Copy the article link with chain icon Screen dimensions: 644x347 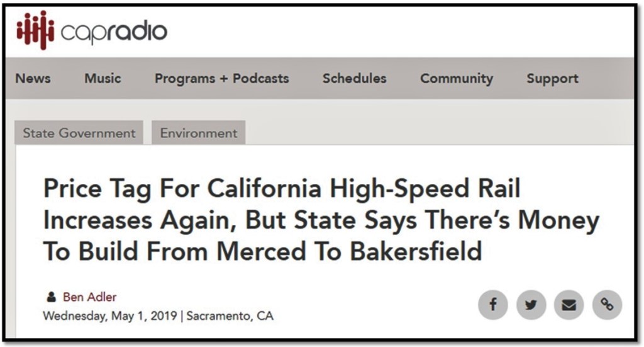606,305
